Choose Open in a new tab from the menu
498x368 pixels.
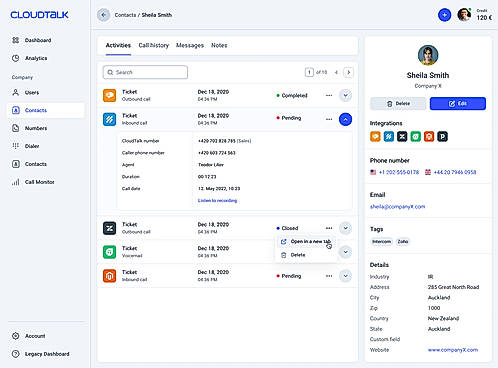306,241
